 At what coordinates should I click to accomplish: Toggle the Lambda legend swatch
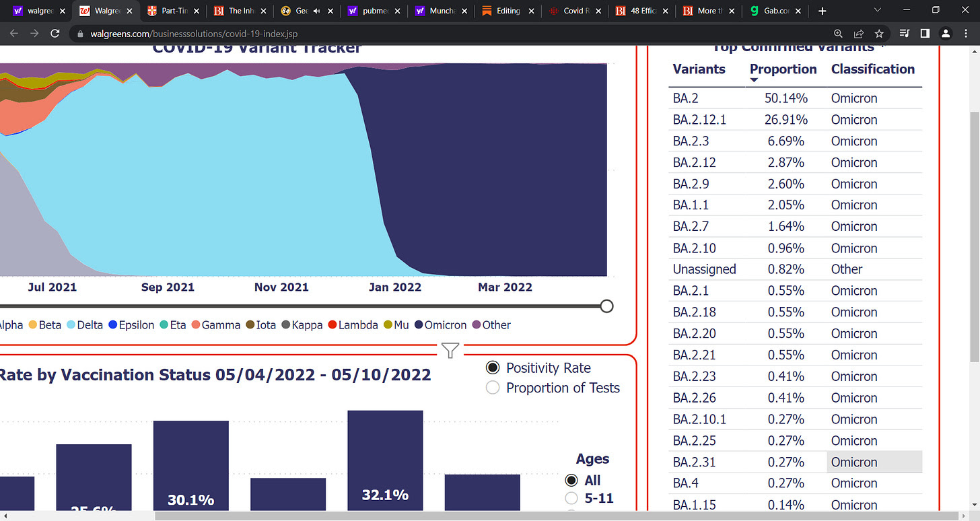pyautogui.click(x=332, y=325)
